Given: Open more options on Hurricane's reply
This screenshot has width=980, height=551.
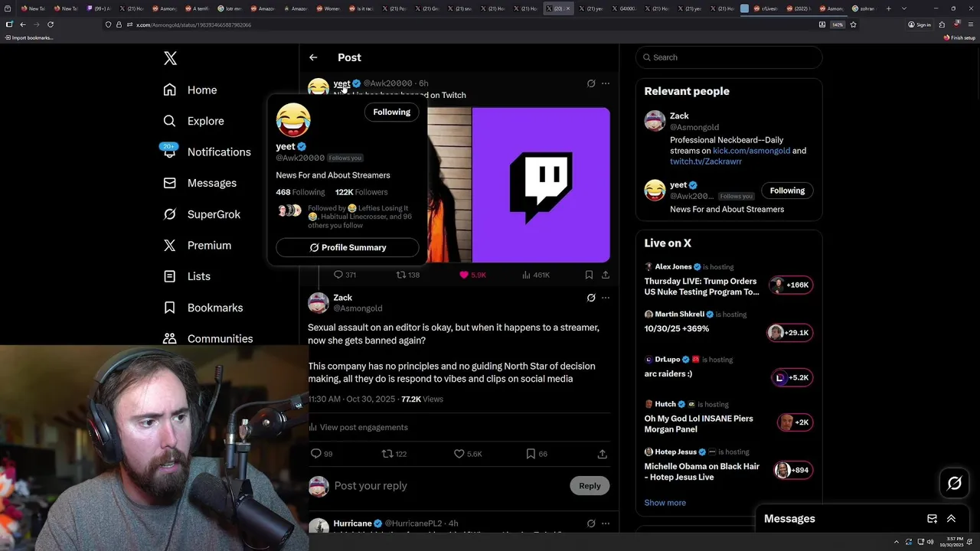Looking at the screenshot, I should tap(606, 523).
